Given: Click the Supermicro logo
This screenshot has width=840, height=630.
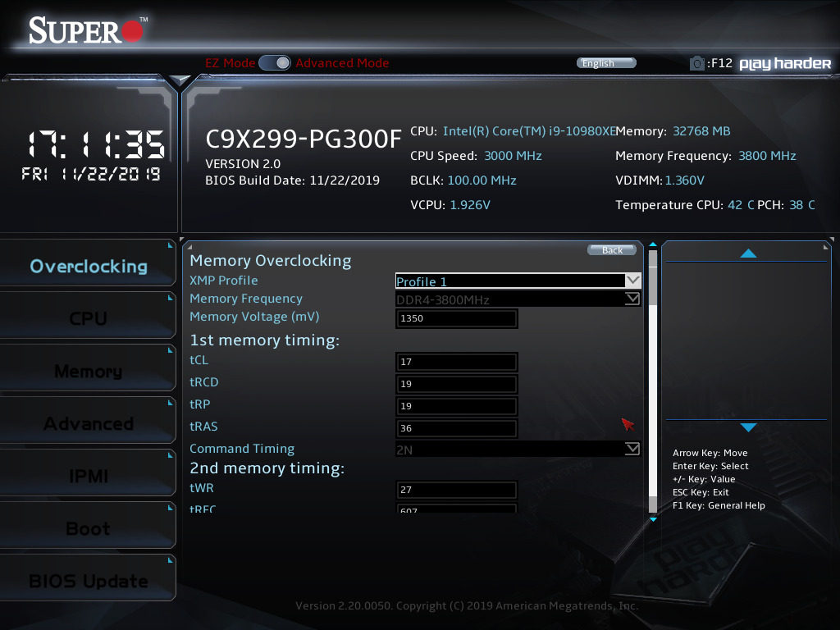Looking at the screenshot, I should (88, 30).
